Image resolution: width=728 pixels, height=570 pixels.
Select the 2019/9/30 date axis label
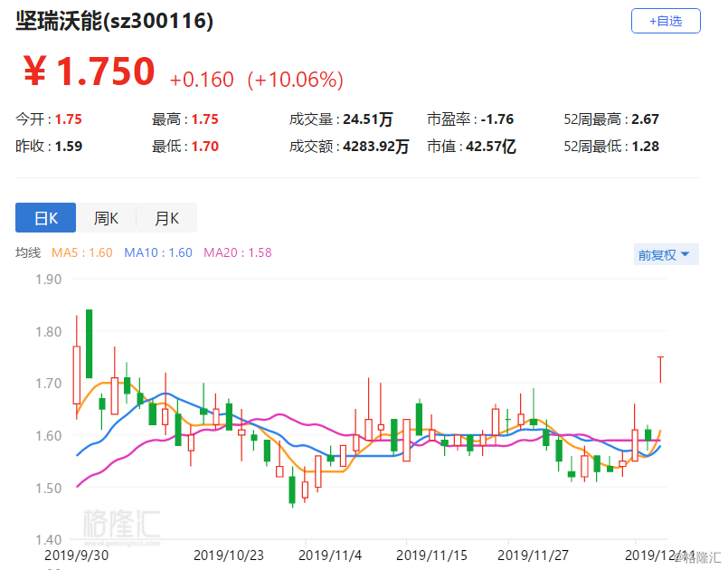pos(76,556)
